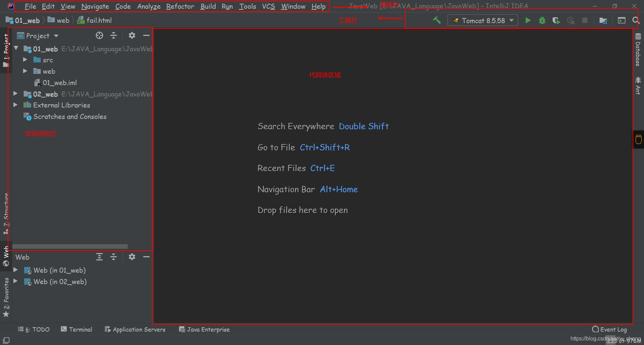Image resolution: width=644 pixels, height=345 pixels.
Task: Open the Refactor menu
Action: [x=180, y=6]
